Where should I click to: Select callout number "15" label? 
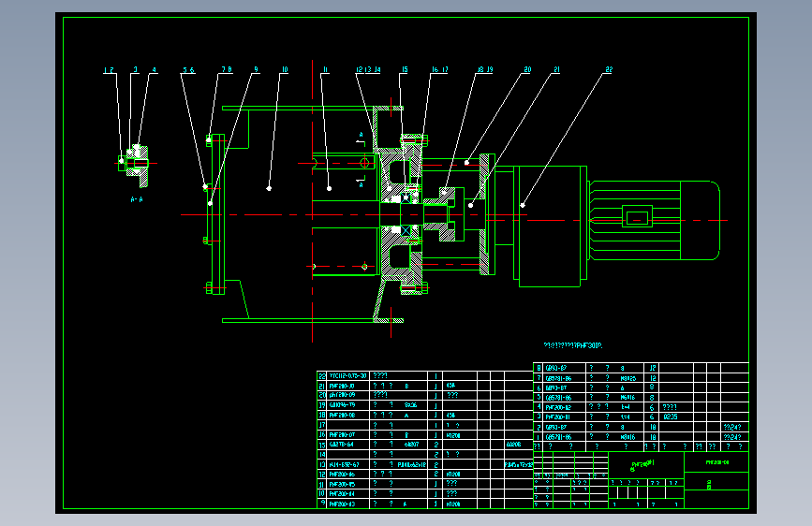405,69
